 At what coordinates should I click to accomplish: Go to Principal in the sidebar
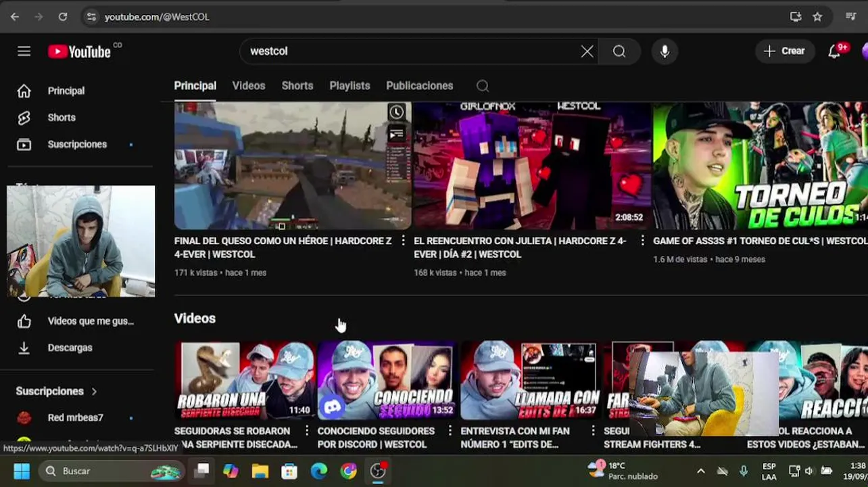[66, 91]
